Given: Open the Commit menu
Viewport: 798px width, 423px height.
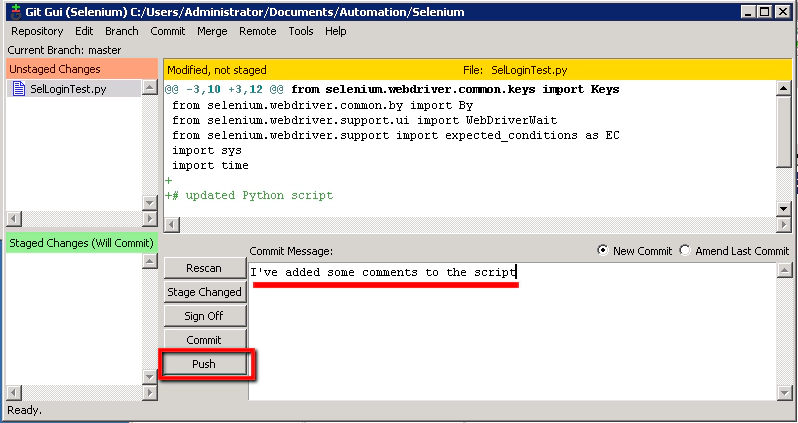Looking at the screenshot, I should point(167,31).
